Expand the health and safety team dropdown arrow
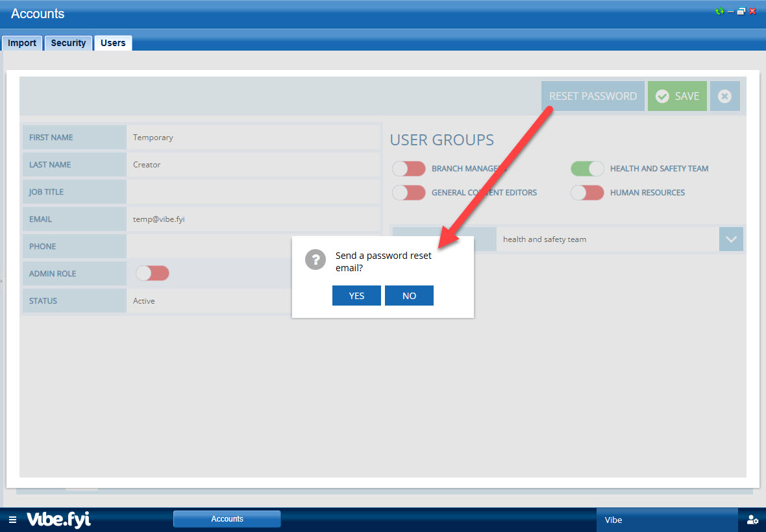 pos(731,239)
